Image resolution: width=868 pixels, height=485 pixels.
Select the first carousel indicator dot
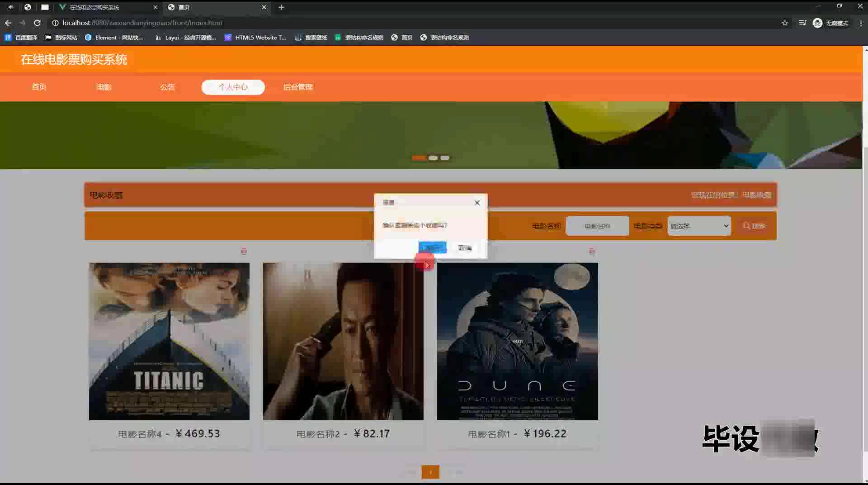(419, 158)
